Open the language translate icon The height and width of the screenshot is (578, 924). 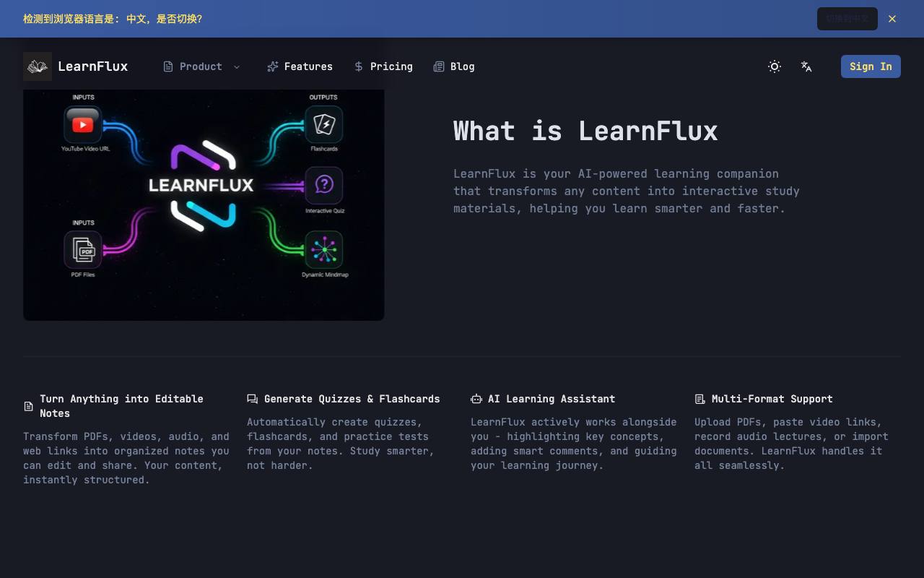click(x=806, y=66)
